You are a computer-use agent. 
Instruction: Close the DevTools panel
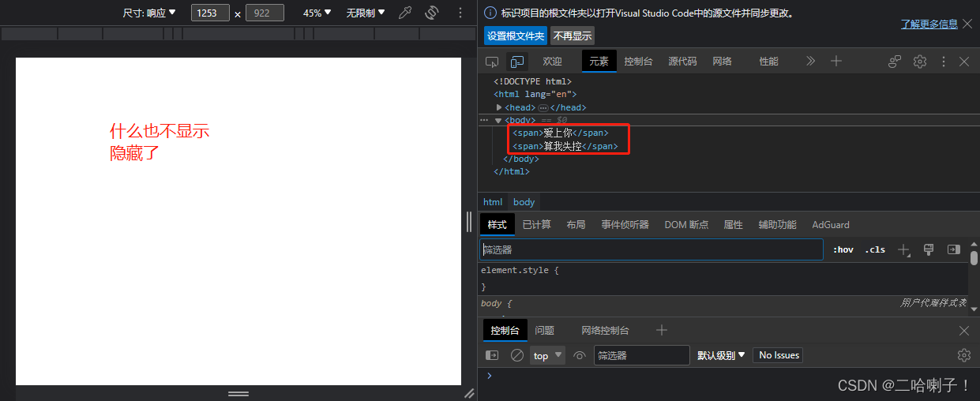[x=964, y=62]
